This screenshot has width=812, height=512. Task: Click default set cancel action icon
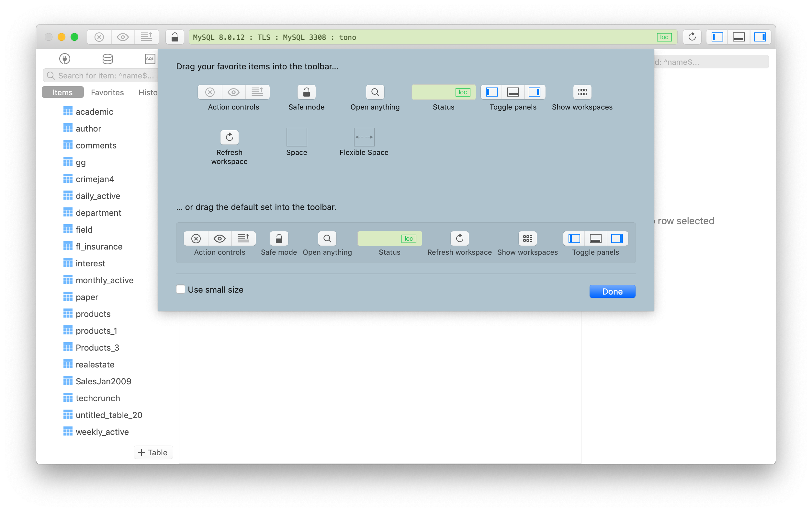point(196,239)
